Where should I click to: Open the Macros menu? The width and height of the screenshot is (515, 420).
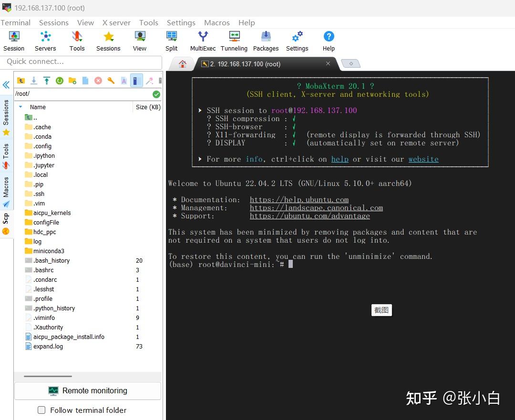[x=217, y=23]
